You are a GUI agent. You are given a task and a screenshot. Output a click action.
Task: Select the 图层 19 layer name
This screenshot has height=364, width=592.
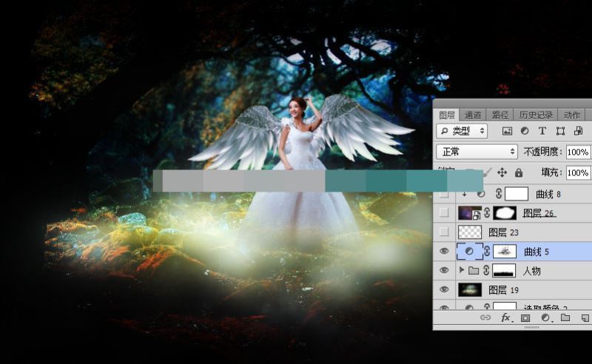tap(503, 290)
